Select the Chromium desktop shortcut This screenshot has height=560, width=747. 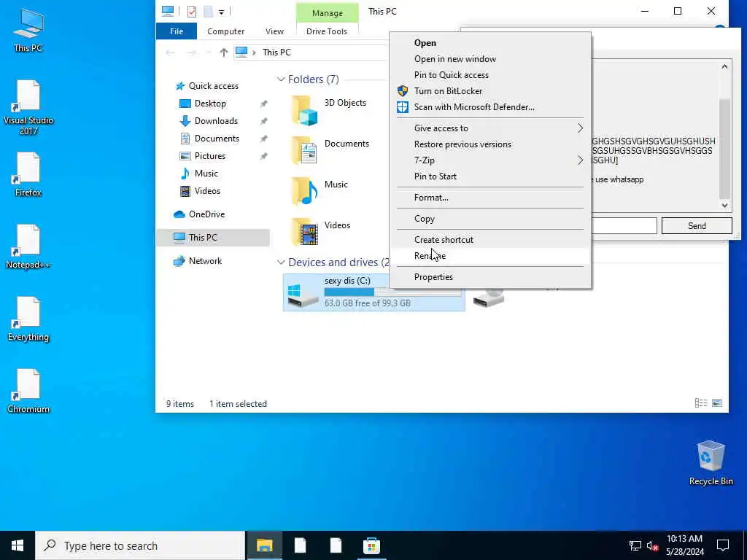(28, 392)
